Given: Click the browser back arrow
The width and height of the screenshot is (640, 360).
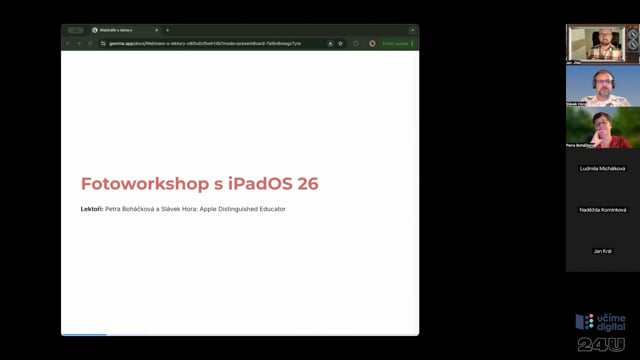Looking at the screenshot, I should 68,43.
